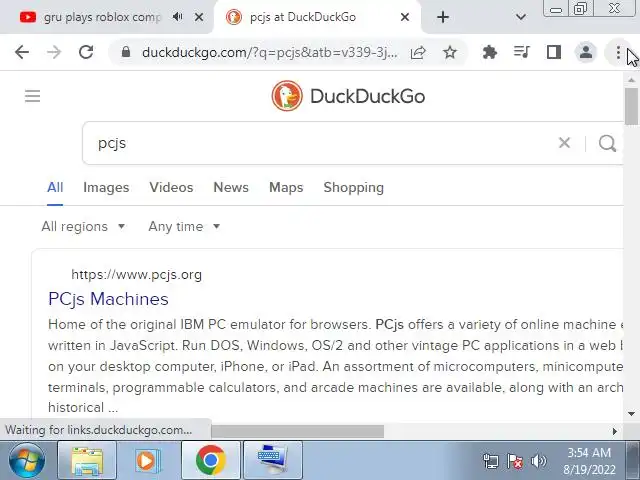Click the vertical scrollbar down arrow
This screenshot has width=640, height=480.
pos(631,414)
